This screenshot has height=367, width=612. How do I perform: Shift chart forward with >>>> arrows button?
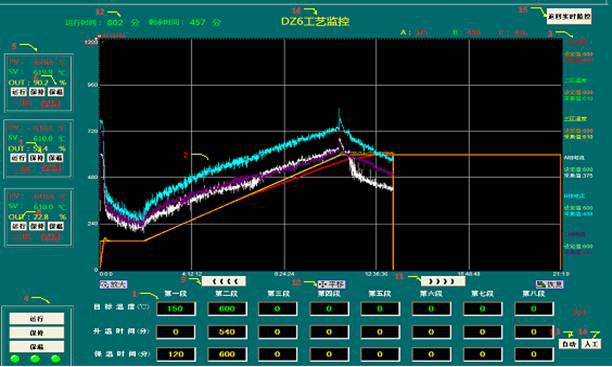point(443,281)
